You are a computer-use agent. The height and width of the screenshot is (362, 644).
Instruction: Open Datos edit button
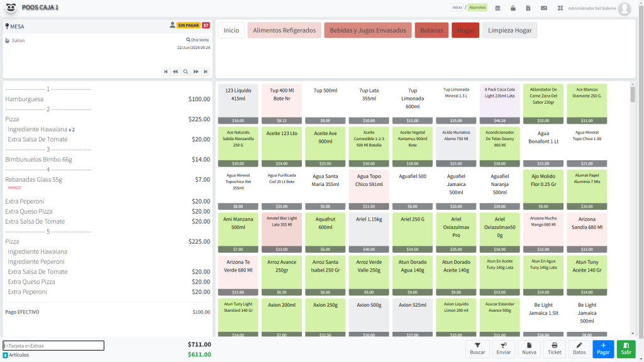point(579,349)
